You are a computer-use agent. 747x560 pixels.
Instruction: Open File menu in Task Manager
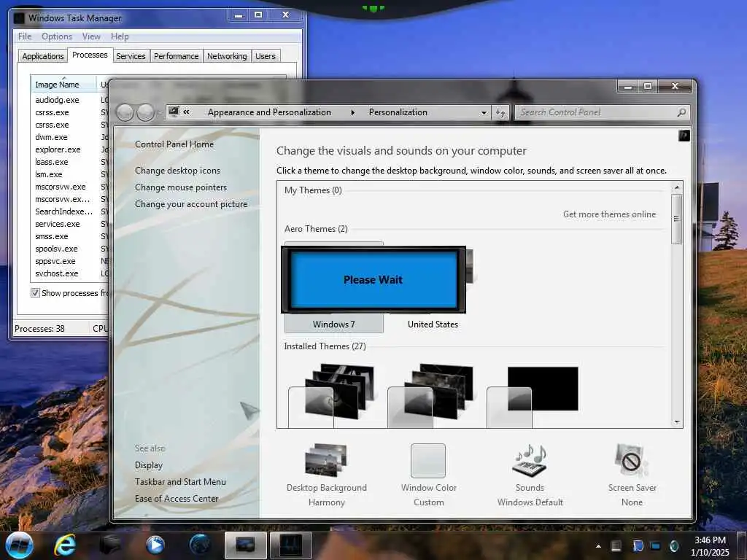(25, 36)
